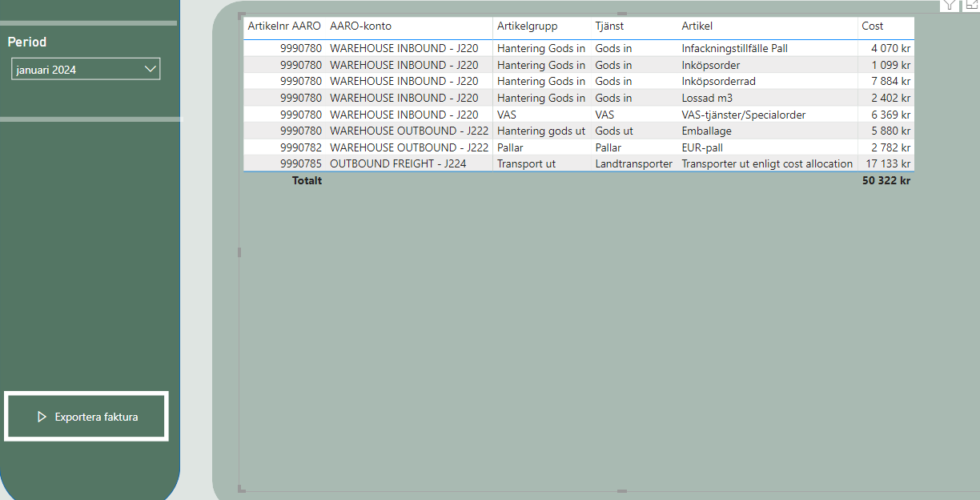The width and height of the screenshot is (980, 500).
Task: Open the visual filter funnel icon
Action: coord(949,5)
